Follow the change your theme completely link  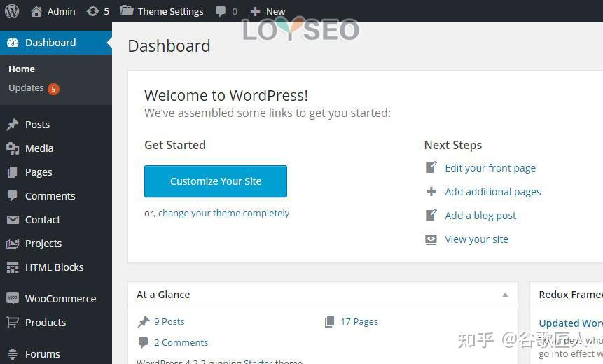click(x=223, y=213)
